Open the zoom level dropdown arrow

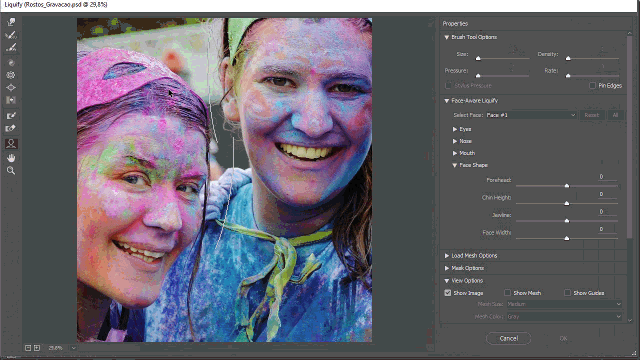[73, 348]
